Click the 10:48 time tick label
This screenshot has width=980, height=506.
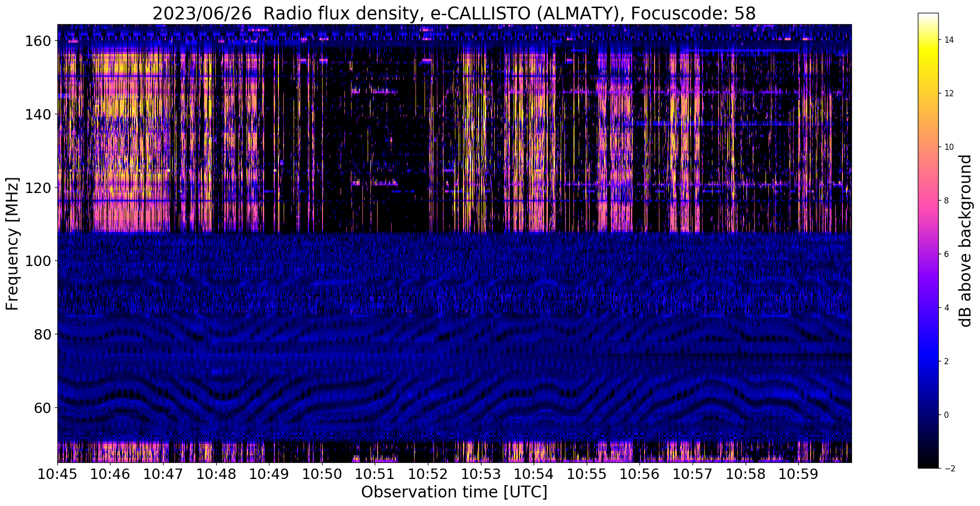click(x=216, y=474)
